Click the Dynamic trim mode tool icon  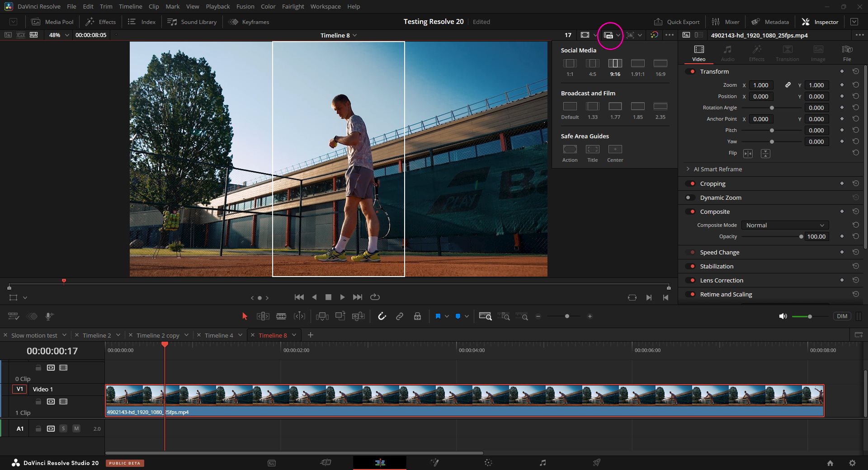click(x=299, y=316)
